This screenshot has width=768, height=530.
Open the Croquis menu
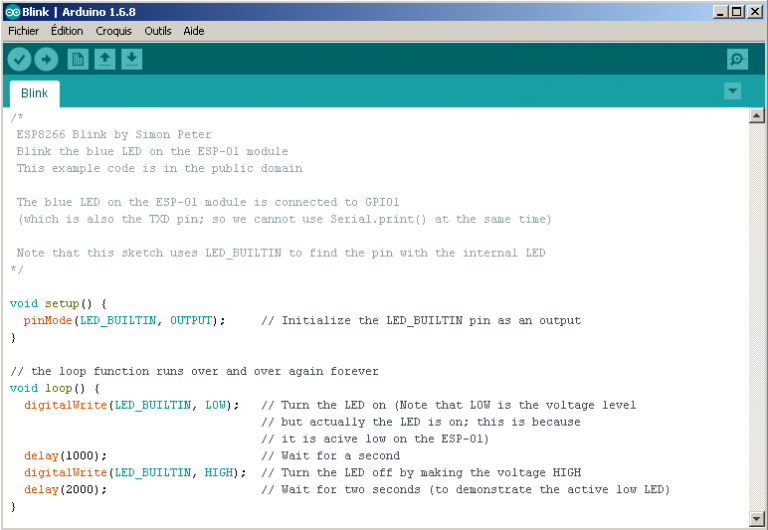point(114,31)
